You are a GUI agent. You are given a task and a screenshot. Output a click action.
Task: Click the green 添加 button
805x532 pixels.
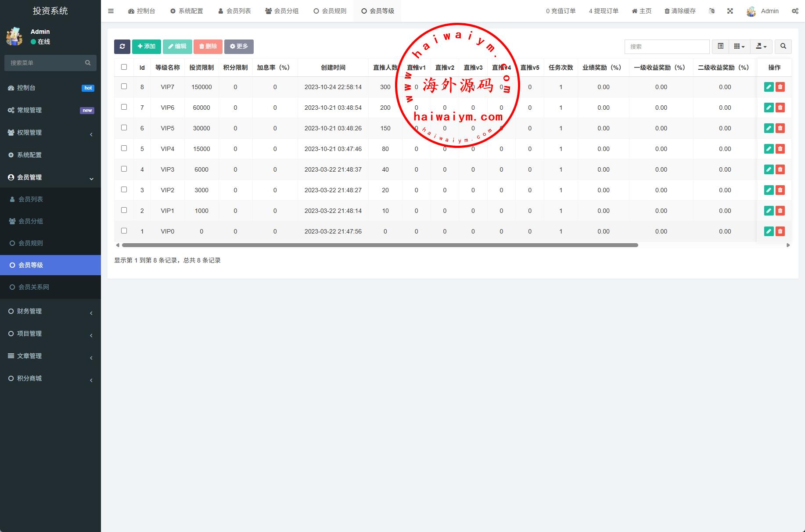pyautogui.click(x=147, y=47)
